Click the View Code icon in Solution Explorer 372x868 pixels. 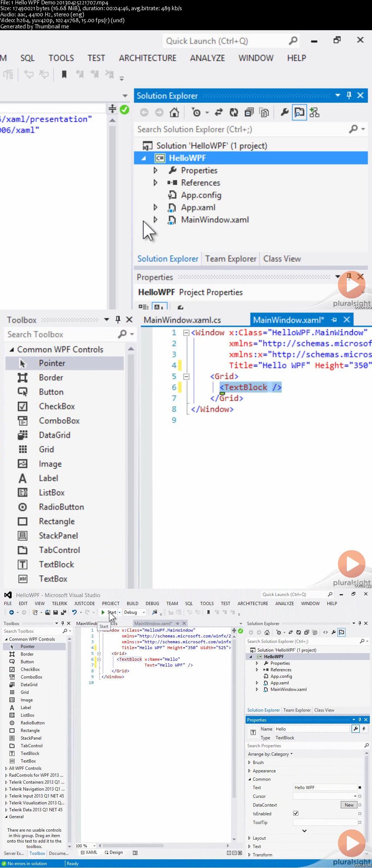pos(325,632)
